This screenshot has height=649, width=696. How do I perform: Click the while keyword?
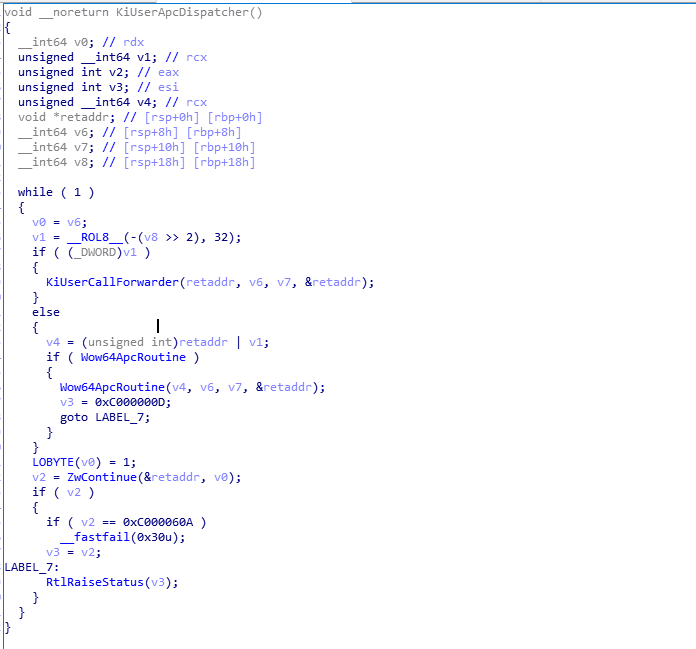click(x=35, y=192)
